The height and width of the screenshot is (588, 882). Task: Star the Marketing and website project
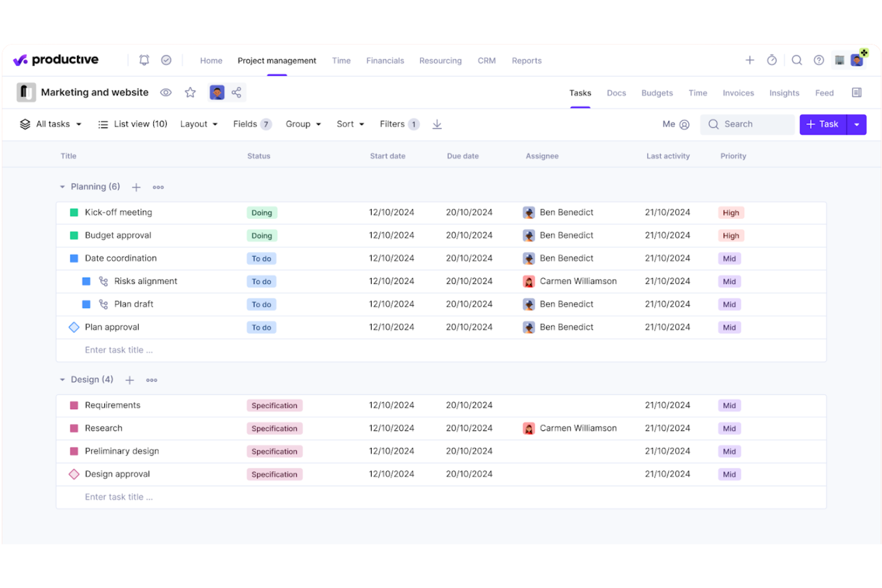click(190, 92)
